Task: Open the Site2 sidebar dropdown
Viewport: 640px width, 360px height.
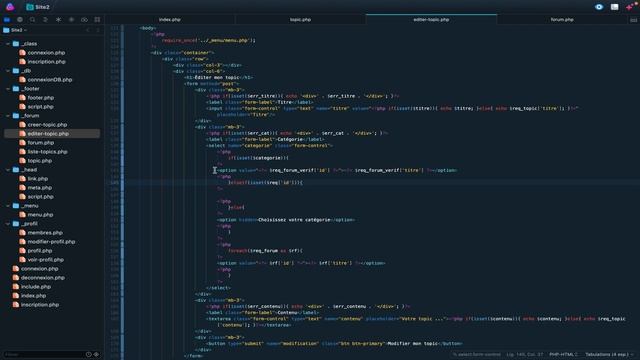Action: click(16, 30)
